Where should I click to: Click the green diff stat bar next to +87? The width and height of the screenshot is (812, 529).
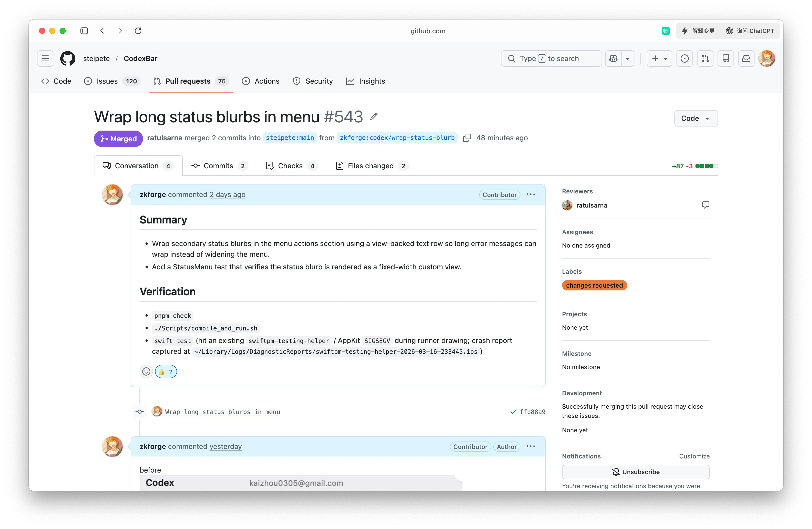click(703, 166)
